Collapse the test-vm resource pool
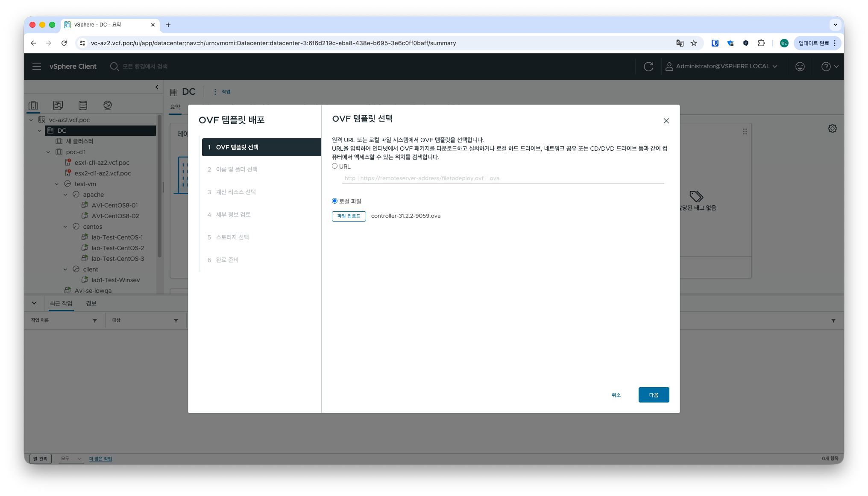868x496 pixels. point(57,184)
